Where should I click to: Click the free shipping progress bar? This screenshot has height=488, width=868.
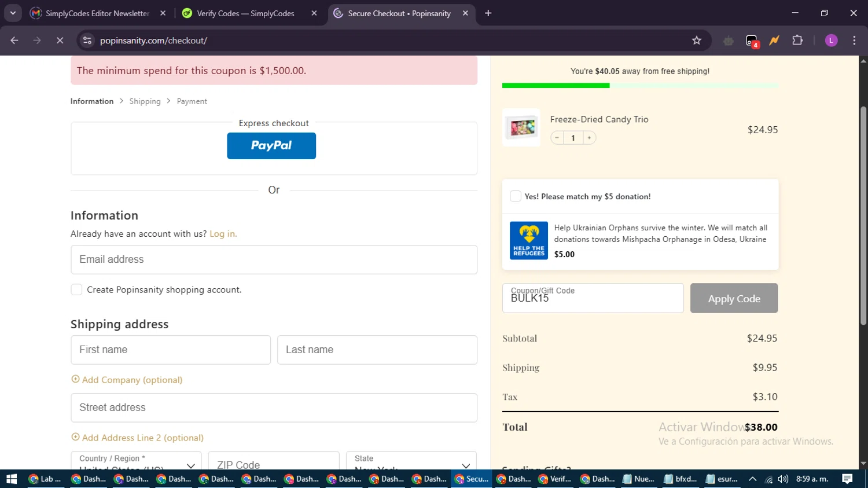640,86
